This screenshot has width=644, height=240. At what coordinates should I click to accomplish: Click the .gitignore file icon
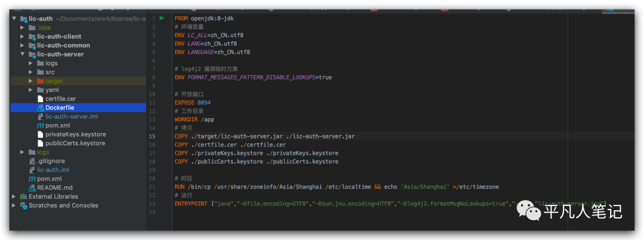[32, 161]
